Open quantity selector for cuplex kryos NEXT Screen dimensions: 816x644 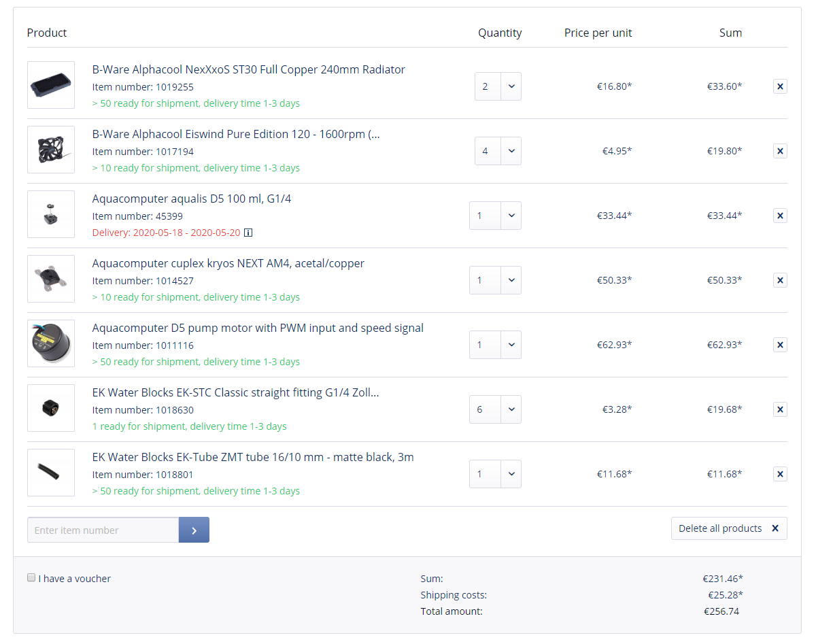pos(495,280)
